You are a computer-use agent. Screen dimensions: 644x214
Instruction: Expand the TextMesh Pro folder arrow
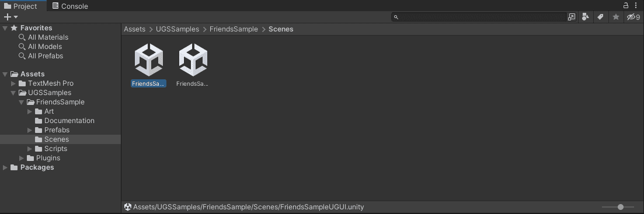point(13,83)
